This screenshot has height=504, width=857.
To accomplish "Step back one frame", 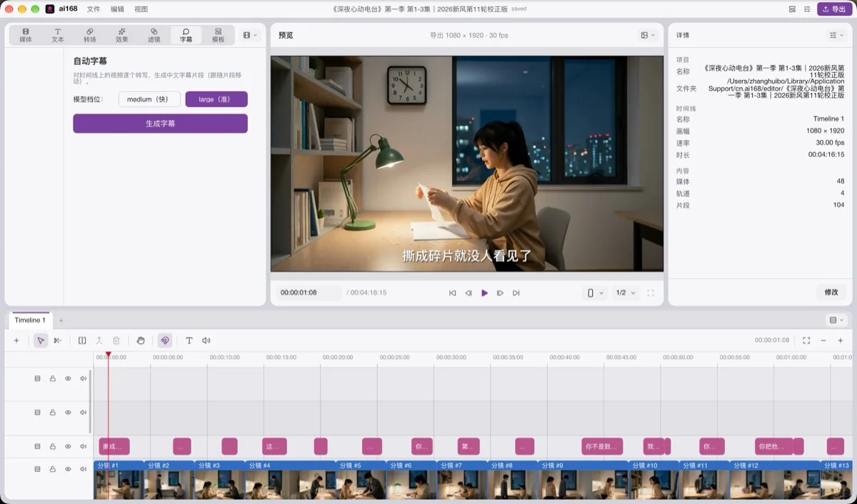I will [468, 293].
